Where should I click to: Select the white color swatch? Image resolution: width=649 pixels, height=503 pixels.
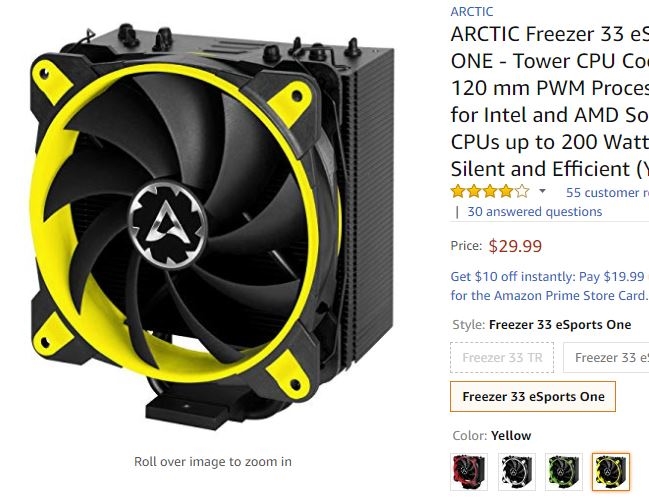(x=517, y=472)
